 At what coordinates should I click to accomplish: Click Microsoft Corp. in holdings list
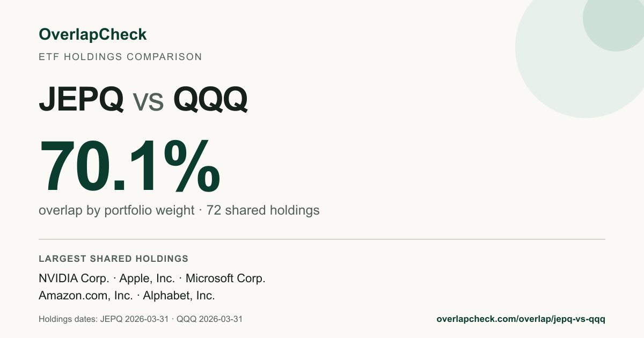pyautogui.click(x=225, y=278)
